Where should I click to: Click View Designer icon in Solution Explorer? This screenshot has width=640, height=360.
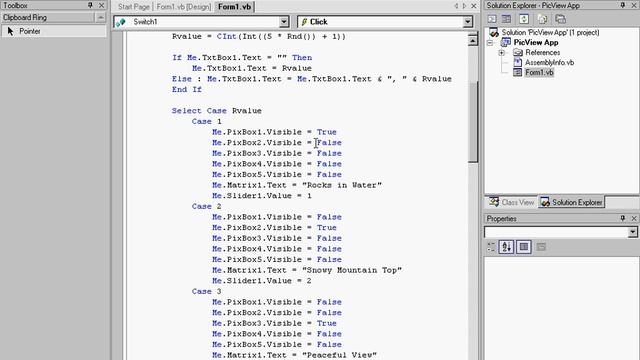click(506, 19)
